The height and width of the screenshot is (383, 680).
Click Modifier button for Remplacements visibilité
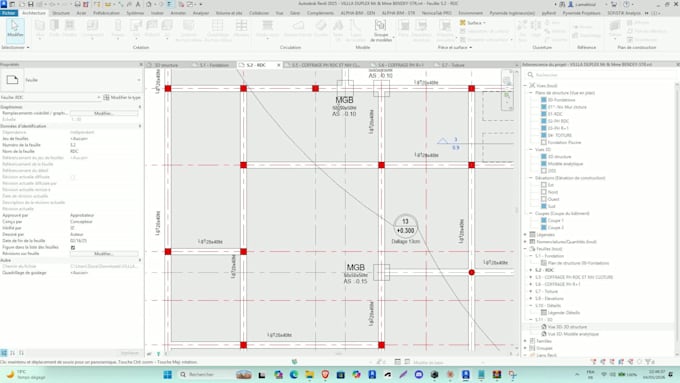coord(104,113)
